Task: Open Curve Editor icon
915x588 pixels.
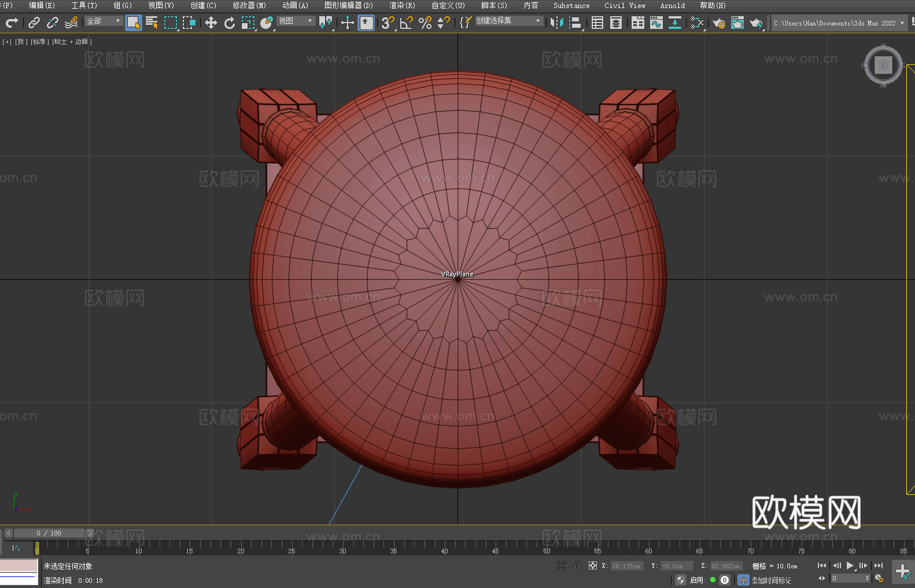Action: pyautogui.click(x=656, y=23)
